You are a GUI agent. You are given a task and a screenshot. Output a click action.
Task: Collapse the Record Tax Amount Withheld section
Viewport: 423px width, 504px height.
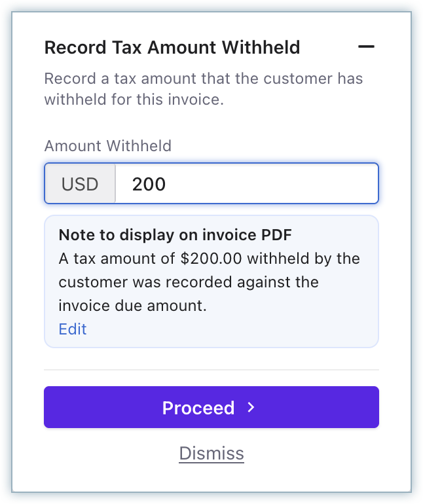click(x=366, y=47)
